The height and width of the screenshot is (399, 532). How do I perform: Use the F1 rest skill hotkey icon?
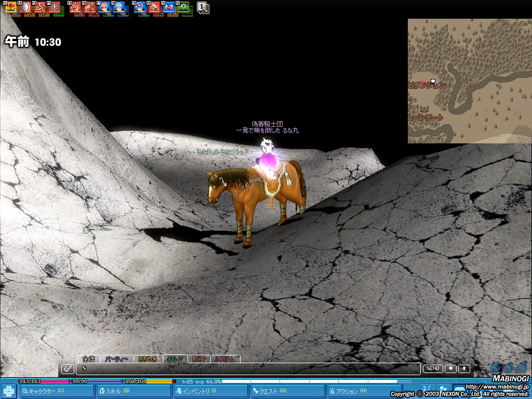11,8
